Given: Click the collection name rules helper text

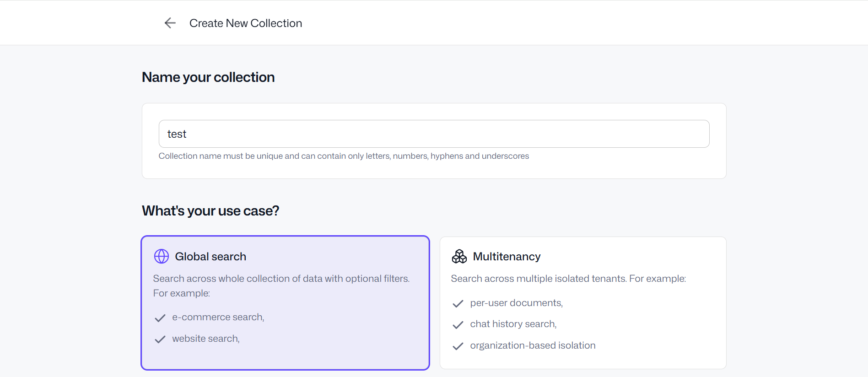Looking at the screenshot, I should pos(344,156).
